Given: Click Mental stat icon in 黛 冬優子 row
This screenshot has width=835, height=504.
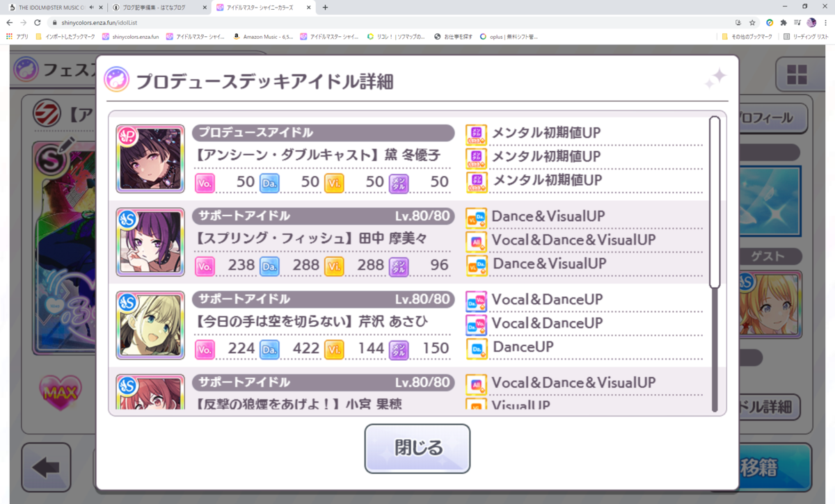Looking at the screenshot, I should coord(399,183).
